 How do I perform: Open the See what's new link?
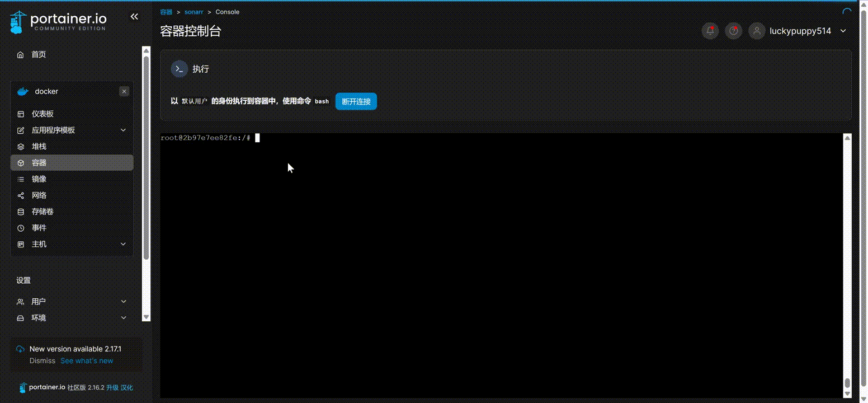click(x=86, y=360)
